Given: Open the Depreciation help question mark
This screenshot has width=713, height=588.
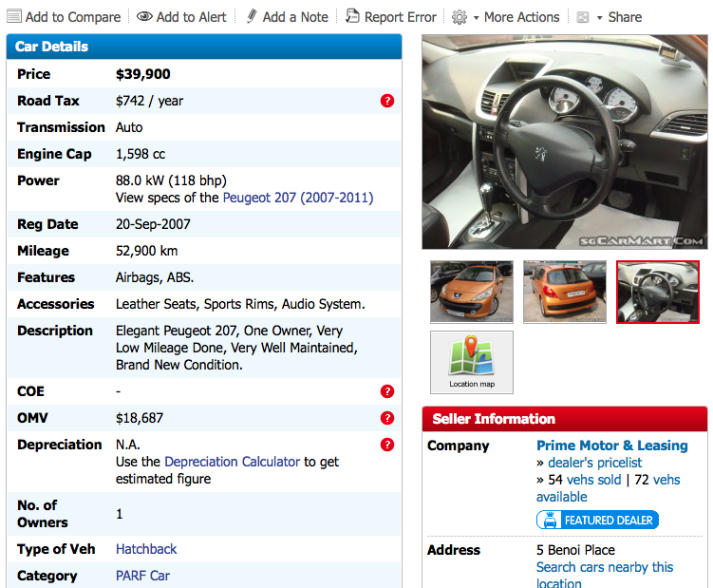Looking at the screenshot, I should tap(387, 445).
